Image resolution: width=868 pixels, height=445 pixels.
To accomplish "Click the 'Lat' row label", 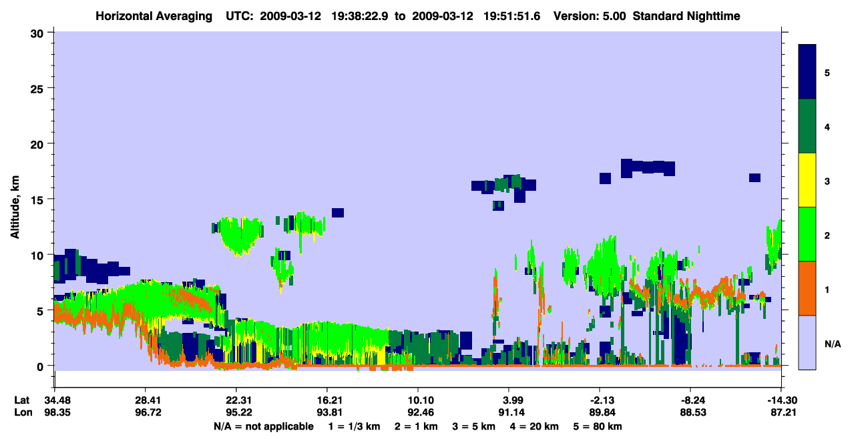I will pyautogui.click(x=23, y=400).
